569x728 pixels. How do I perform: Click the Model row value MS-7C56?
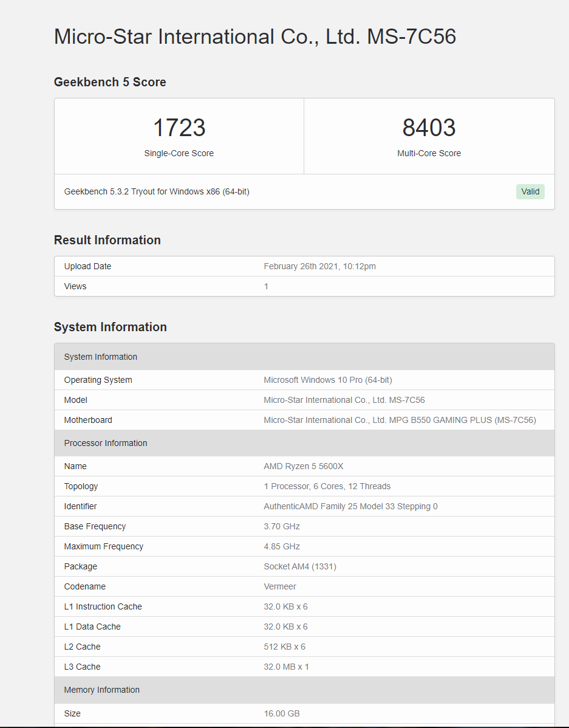tap(344, 400)
